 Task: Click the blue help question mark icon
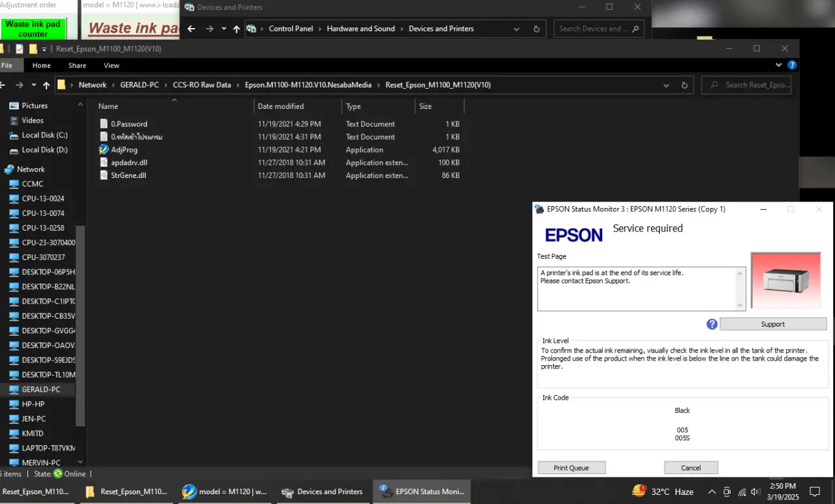point(712,324)
